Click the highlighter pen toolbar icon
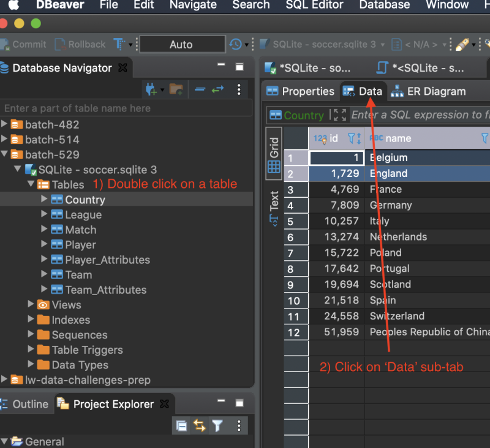Viewport: 490px width, 448px height. pyautogui.click(x=462, y=44)
